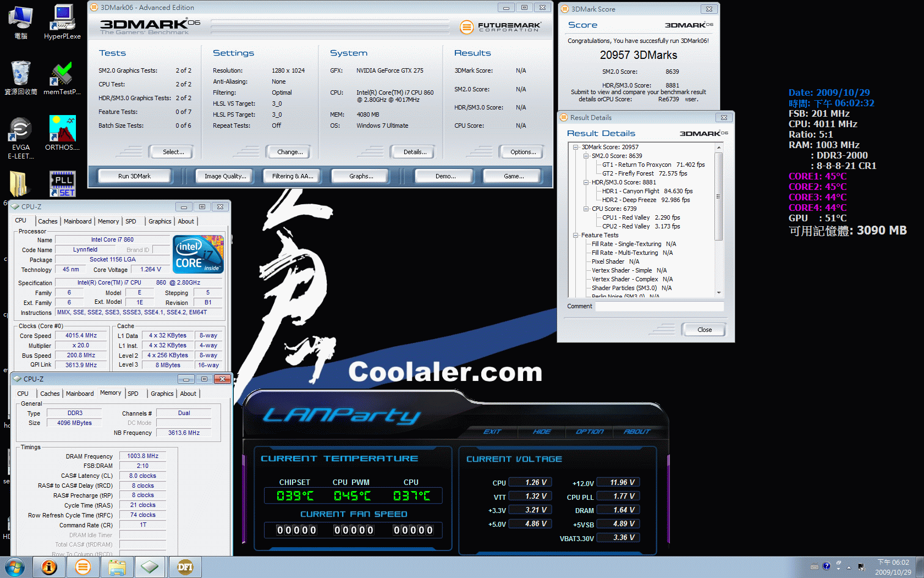
Task: Launch ORTHOS desktop shortcut
Action: (62, 133)
